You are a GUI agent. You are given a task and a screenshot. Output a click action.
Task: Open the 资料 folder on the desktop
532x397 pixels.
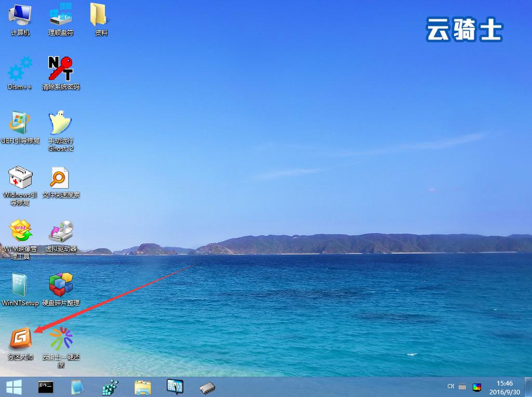(x=101, y=19)
